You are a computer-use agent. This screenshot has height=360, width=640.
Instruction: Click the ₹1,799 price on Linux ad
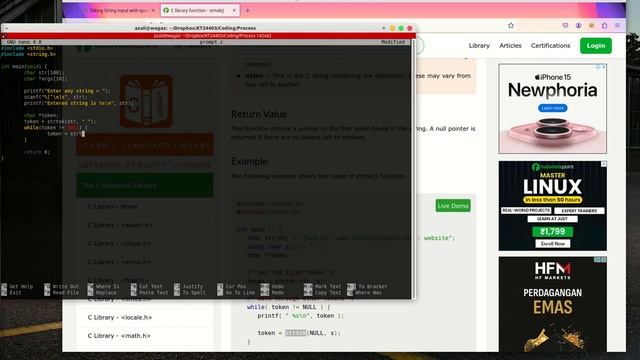click(x=553, y=231)
